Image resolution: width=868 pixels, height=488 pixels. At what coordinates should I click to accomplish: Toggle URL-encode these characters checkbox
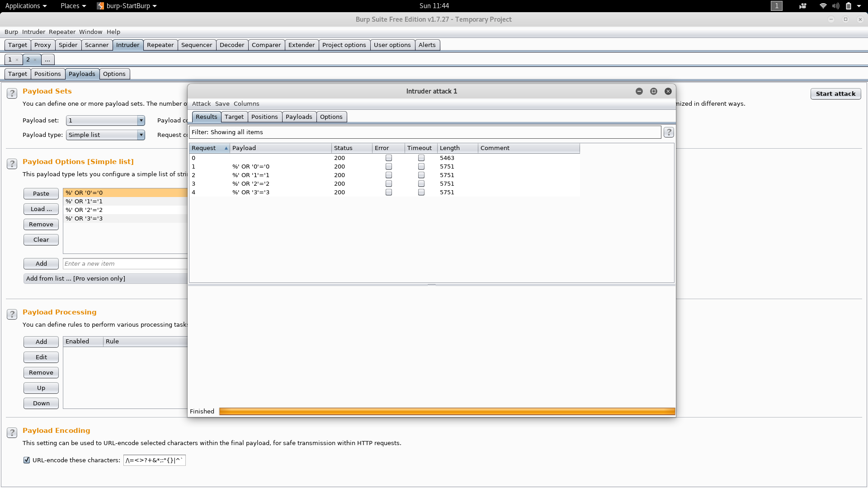27,460
